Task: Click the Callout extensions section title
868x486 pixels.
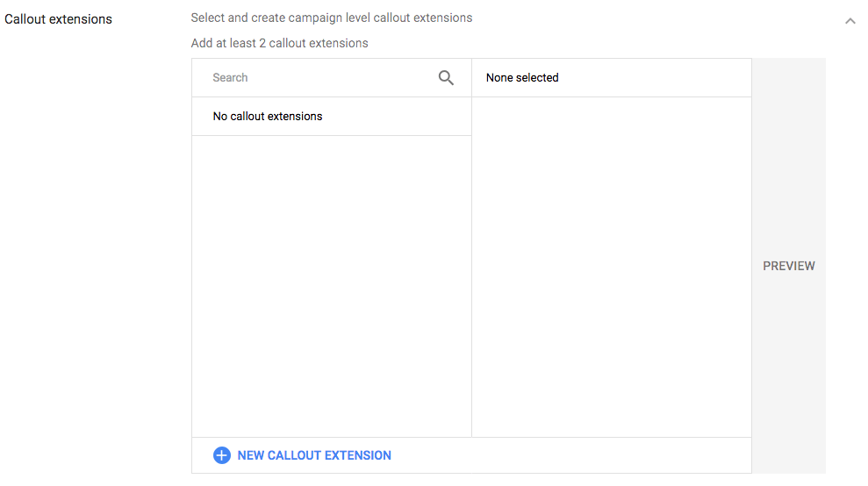Action: [x=59, y=19]
